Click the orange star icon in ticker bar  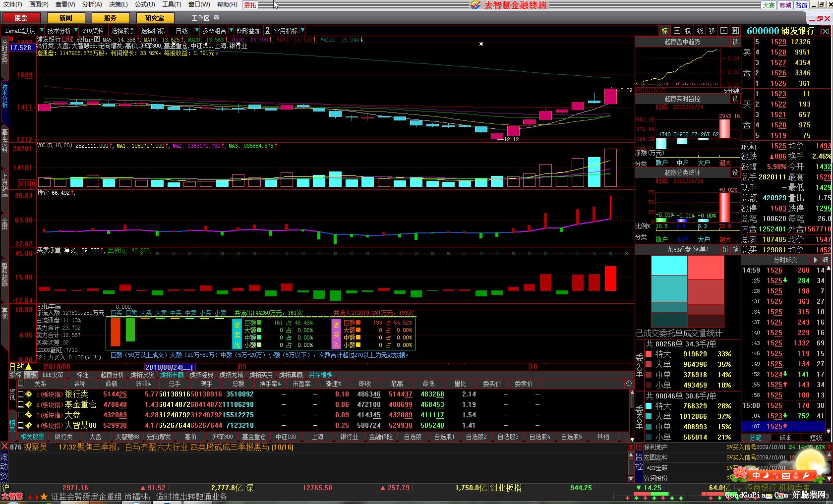pos(44,497)
